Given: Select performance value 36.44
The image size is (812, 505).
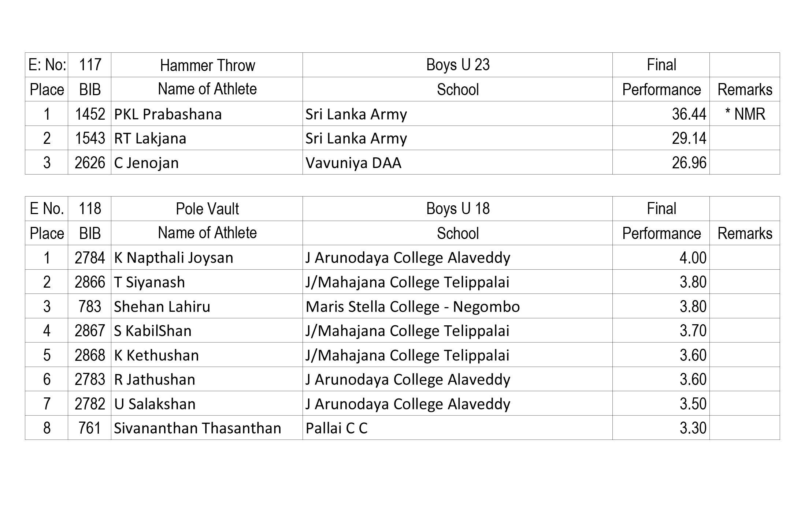Looking at the screenshot, I should click(x=689, y=114).
